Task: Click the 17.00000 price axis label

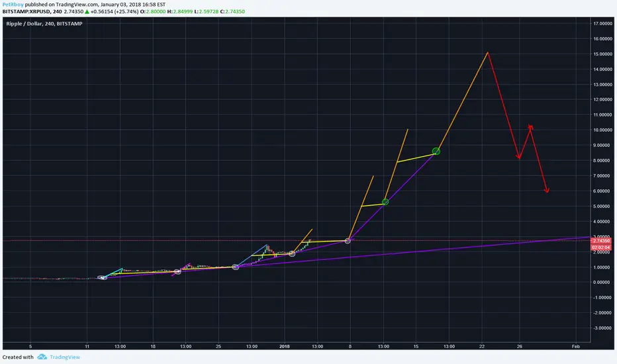Action: [602, 24]
